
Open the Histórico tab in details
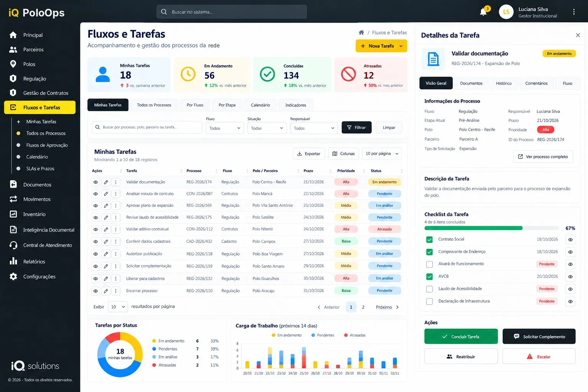pyautogui.click(x=504, y=83)
